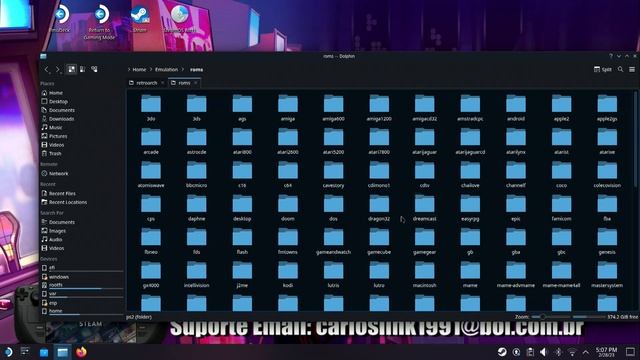Select the intellivision folder
Viewport: 640px width, 360px height.
(x=196, y=275)
